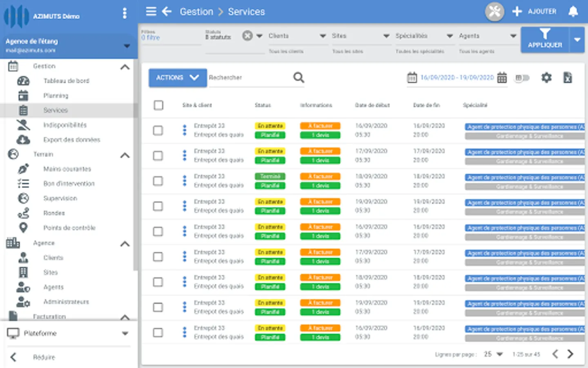Click the APPLIQUER filter button

545,40
